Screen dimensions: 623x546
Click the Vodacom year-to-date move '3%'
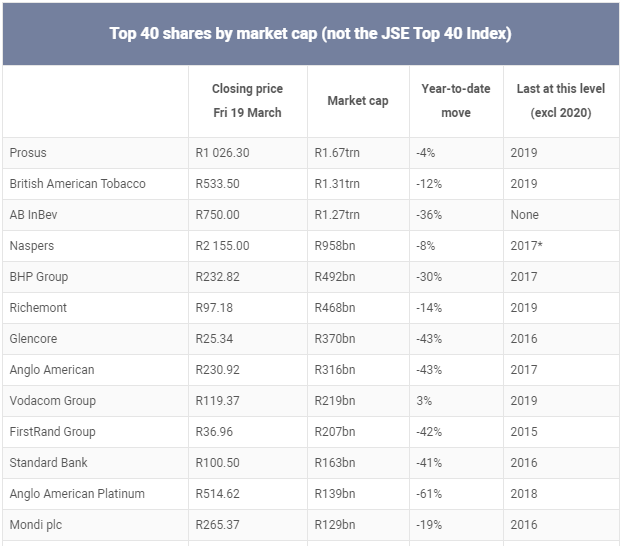coord(424,401)
